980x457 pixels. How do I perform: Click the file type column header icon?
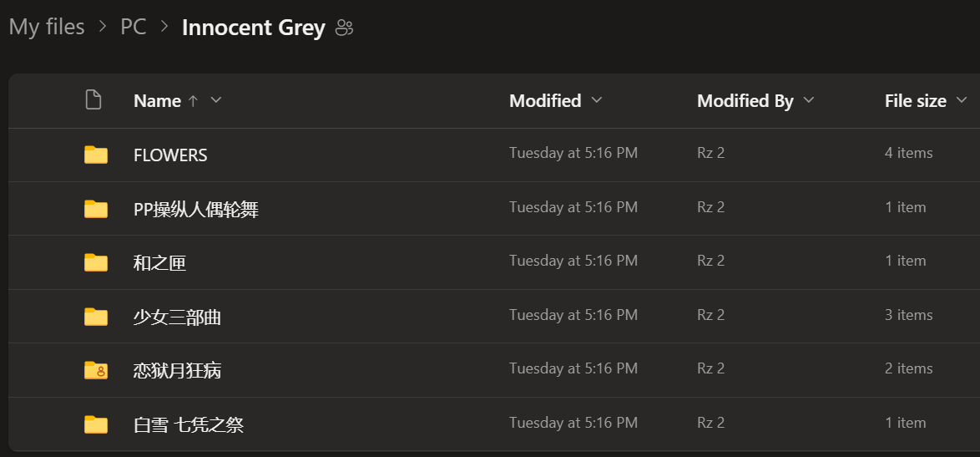(x=93, y=100)
